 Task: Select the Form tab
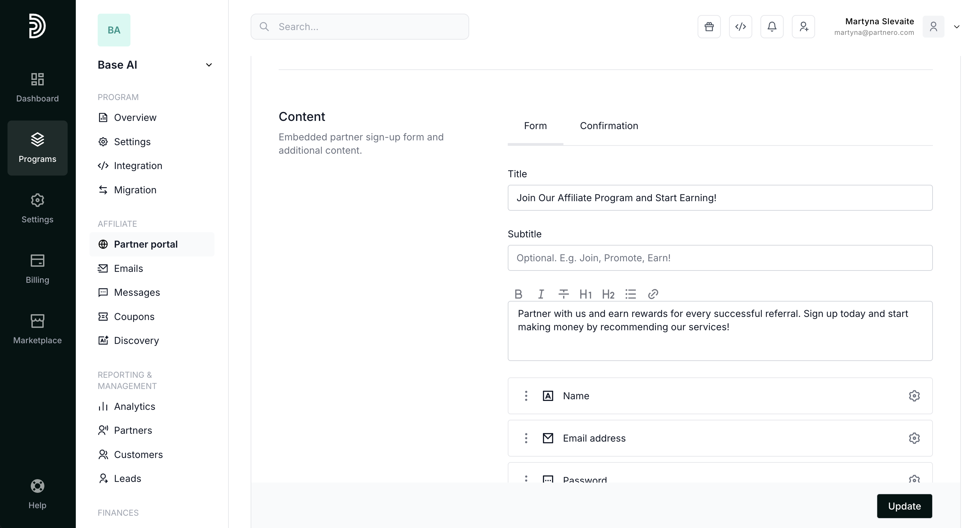pos(535,126)
